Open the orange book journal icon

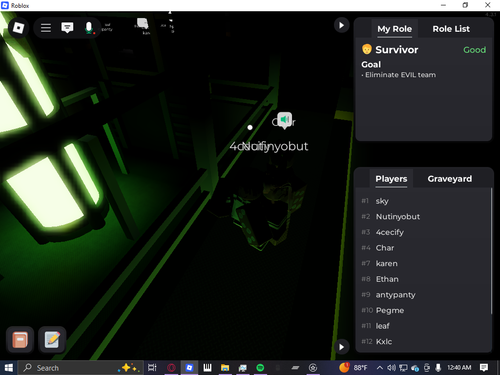(x=20, y=340)
